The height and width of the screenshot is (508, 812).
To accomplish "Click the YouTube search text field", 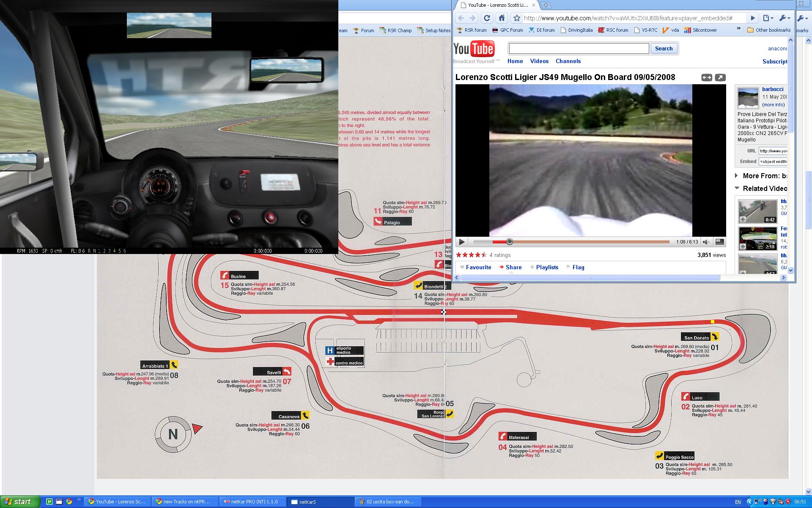I will pos(579,49).
